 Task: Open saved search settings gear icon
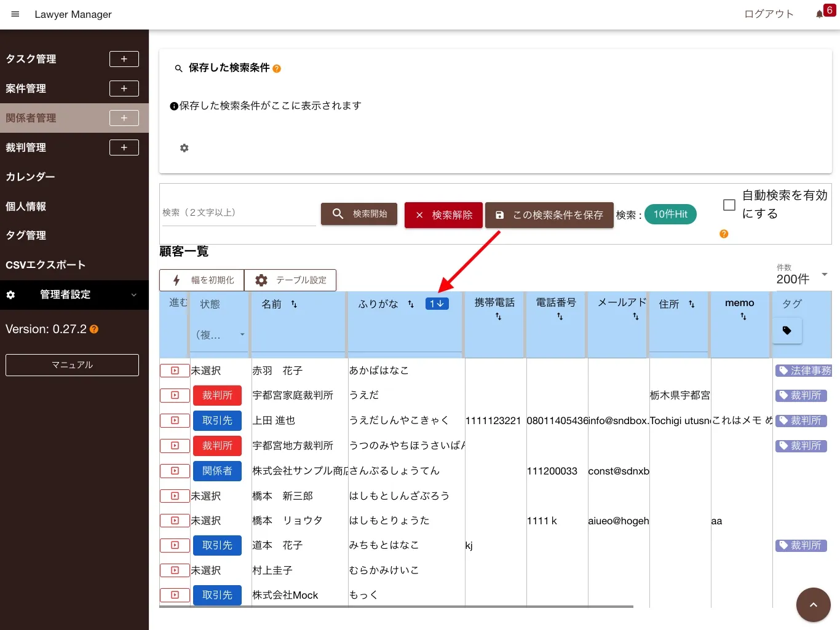point(184,148)
